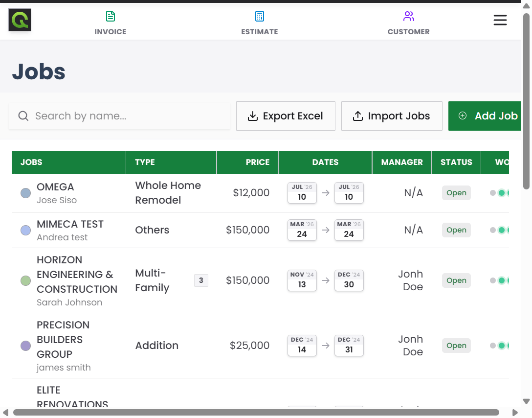Click the Open status of MIMECA TEST

(456, 230)
